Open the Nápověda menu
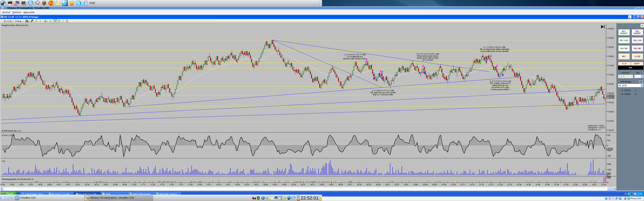Image resolution: width=644 pixels, height=201 pixels. pyautogui.click(x=29, y=12)
